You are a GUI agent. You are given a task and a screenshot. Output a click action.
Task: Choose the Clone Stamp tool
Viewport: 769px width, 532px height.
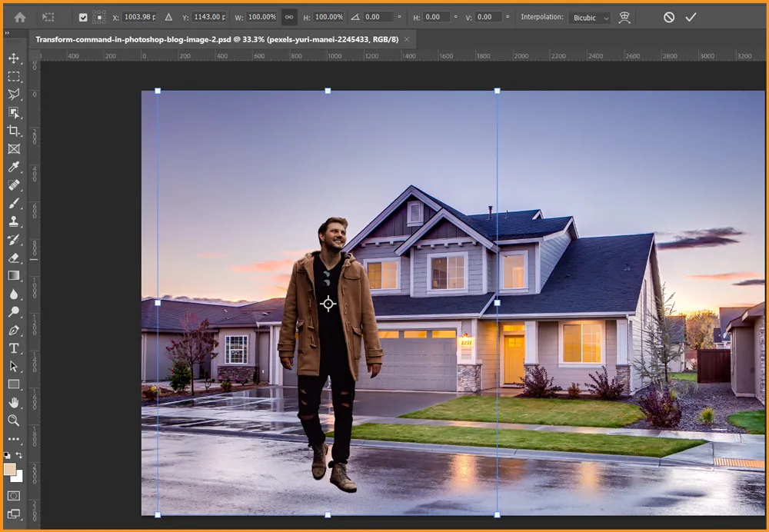(14, 221)
